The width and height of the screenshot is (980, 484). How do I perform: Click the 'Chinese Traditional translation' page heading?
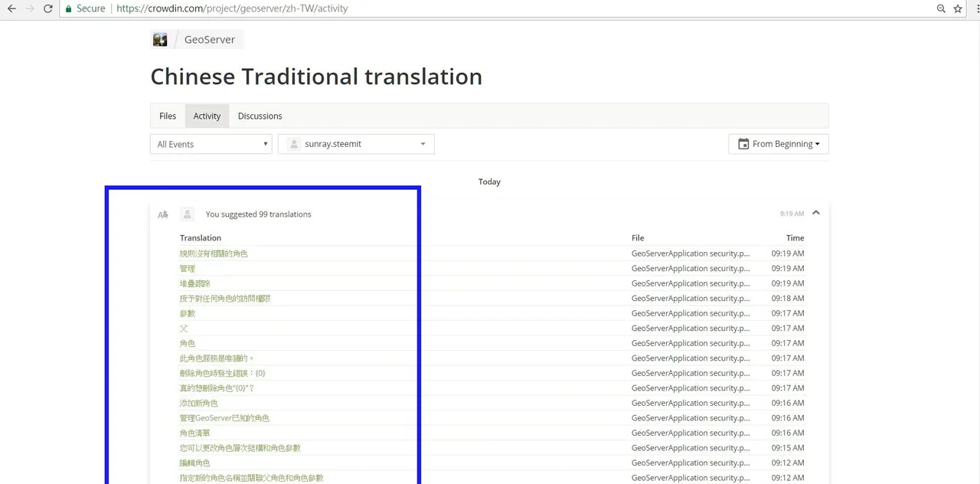(316, 77)
